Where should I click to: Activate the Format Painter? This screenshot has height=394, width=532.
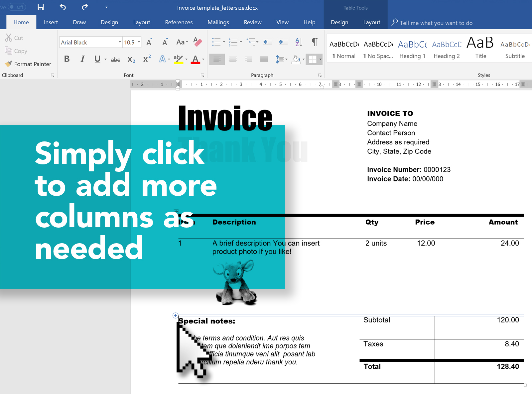click(x=28, y=64)
